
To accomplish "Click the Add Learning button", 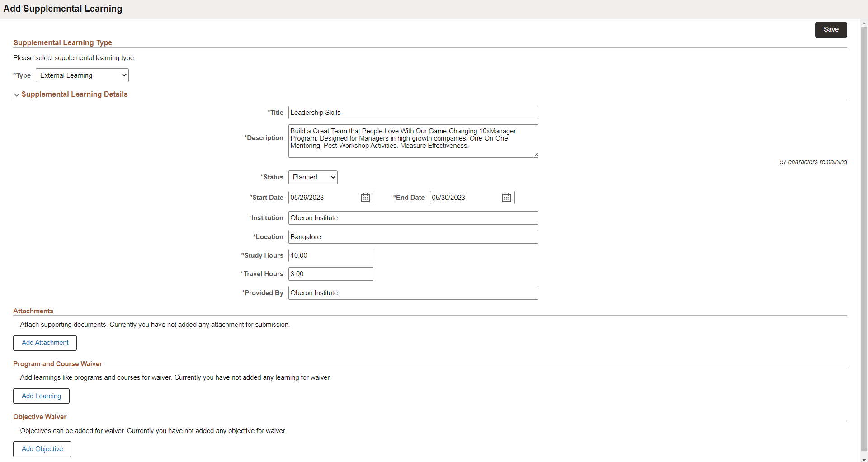I will click(41, 396).
